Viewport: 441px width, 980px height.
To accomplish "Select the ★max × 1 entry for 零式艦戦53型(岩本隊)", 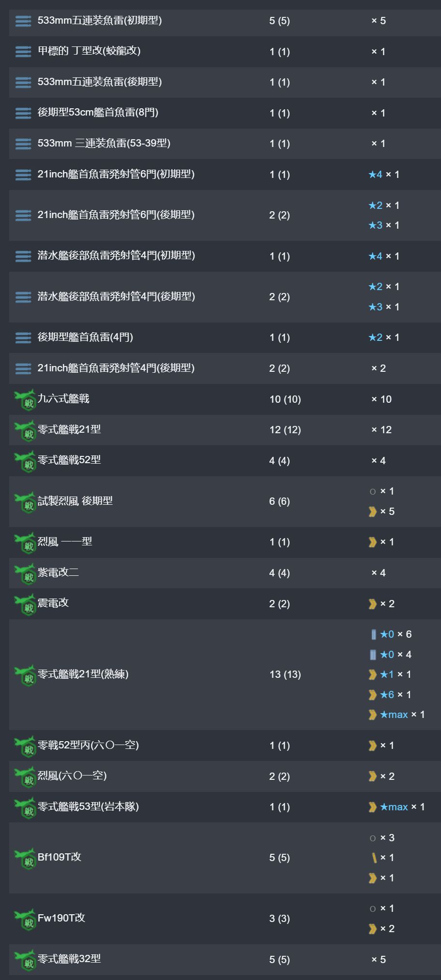I will point(397,807).
